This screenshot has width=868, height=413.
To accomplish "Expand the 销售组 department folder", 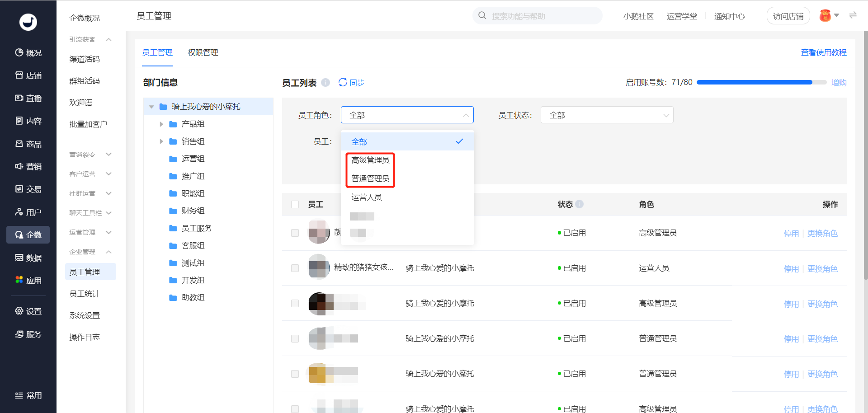I will (x=161, y=141).
